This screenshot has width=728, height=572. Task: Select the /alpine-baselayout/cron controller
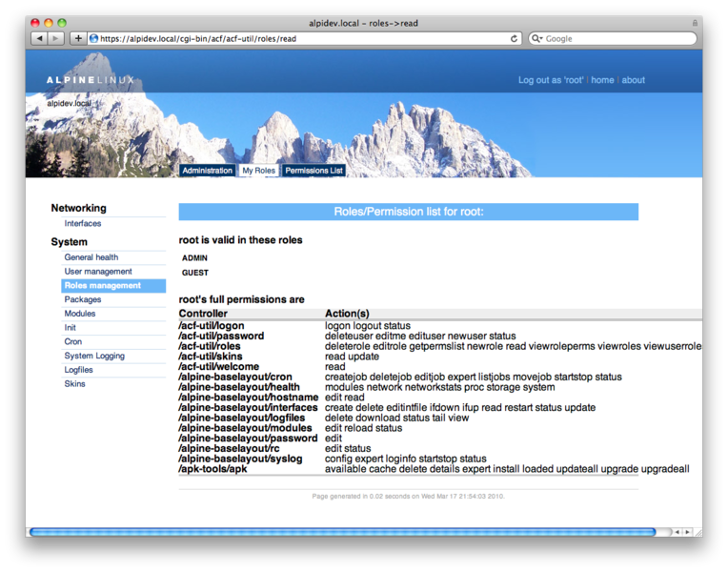(x=235, y=377)
